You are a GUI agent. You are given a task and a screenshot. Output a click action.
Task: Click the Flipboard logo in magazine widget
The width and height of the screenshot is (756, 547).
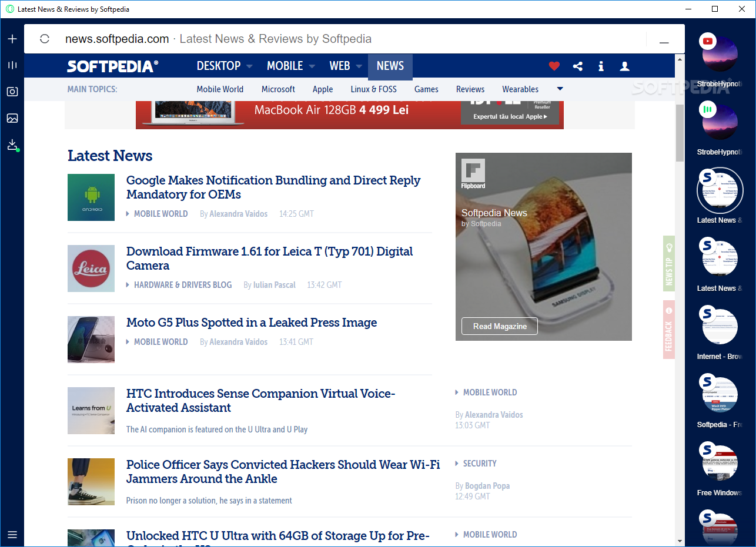(473, 174)
